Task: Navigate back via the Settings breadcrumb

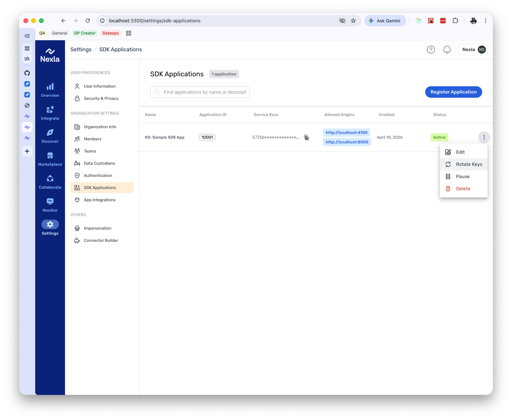Action: [81, 49]
